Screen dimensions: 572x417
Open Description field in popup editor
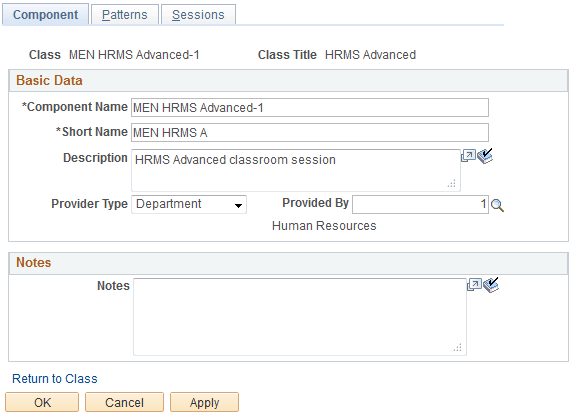(468, 156)
